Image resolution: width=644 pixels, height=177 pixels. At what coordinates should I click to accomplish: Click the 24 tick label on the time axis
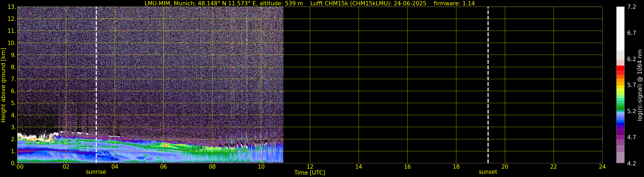[602, 167]
